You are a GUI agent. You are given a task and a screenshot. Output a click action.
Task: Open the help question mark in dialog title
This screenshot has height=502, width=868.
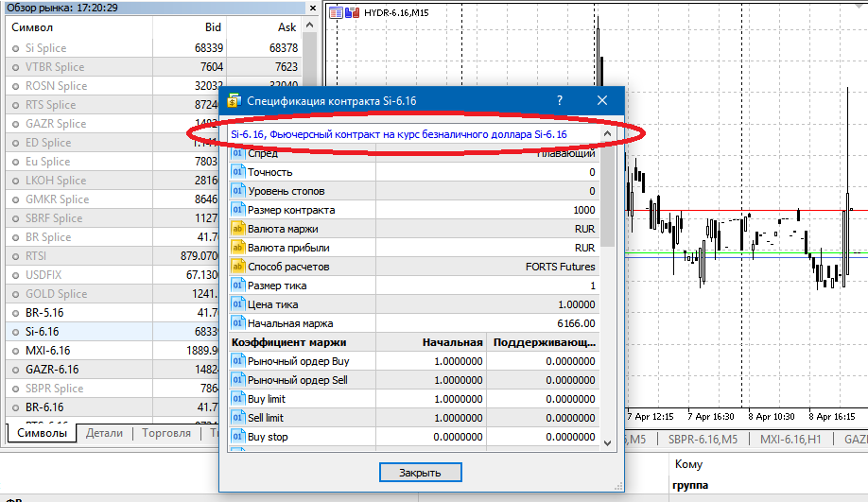click(560, 101)
